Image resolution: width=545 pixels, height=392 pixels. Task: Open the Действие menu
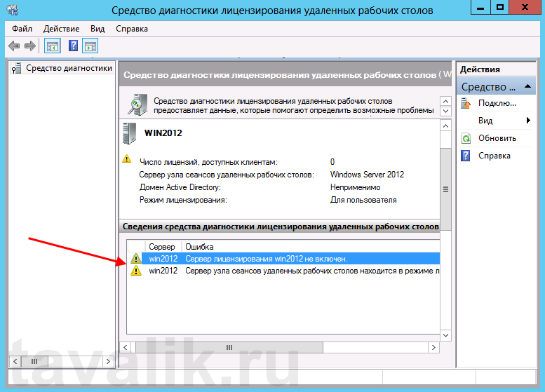61,29
